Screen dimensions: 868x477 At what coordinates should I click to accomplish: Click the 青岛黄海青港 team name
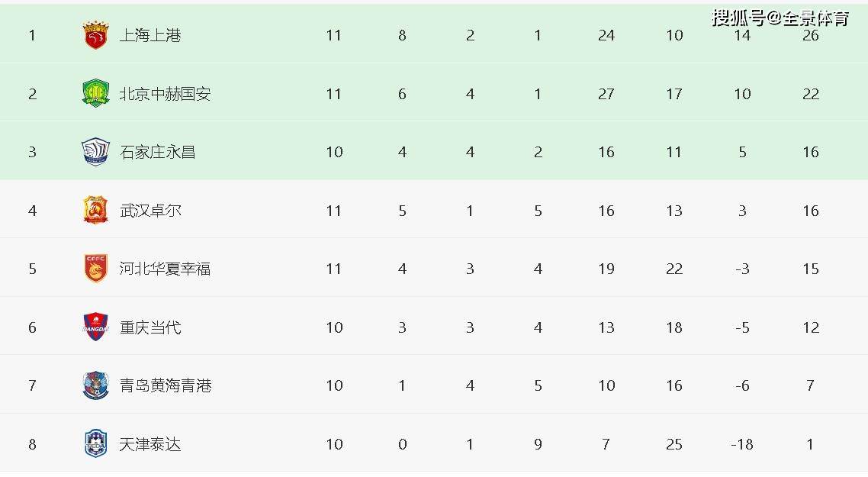coord(165,385)
